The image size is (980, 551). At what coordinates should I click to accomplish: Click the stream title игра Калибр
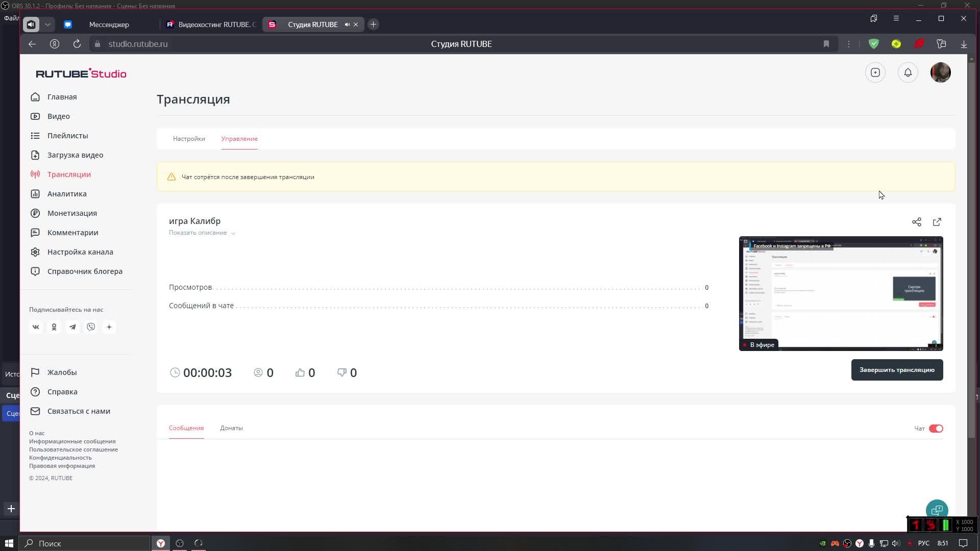[194, 221]
